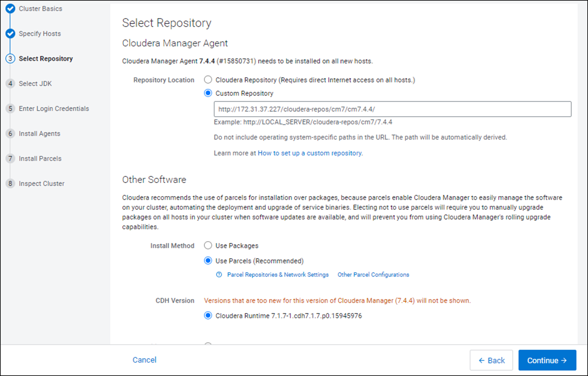588x376 pixels.
Task: Click the custom repository URL field
Action: point(392,109)
